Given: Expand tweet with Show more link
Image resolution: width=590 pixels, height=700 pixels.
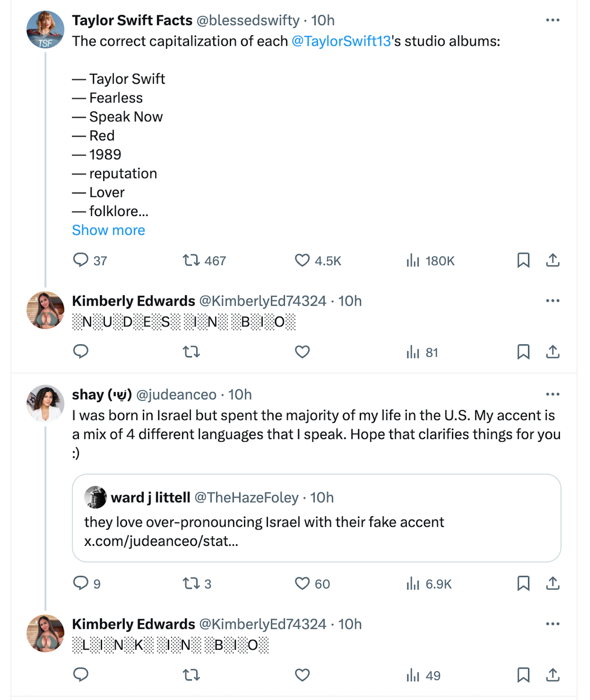Looking at the screenshot, I should 108,230.
